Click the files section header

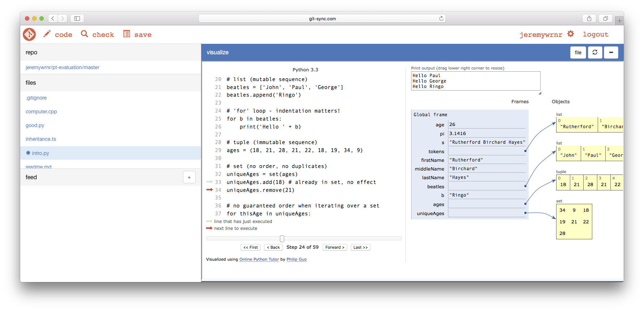(x=111, y=83)
